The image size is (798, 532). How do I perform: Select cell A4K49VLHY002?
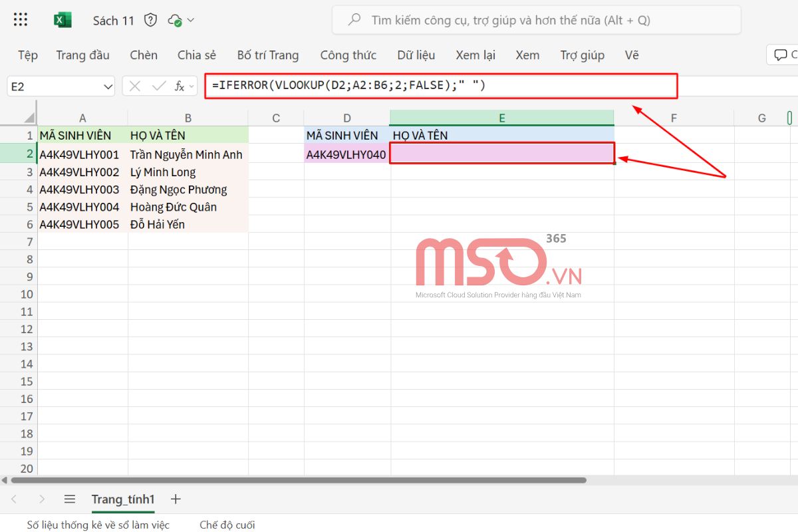click(x=82, y=172)
